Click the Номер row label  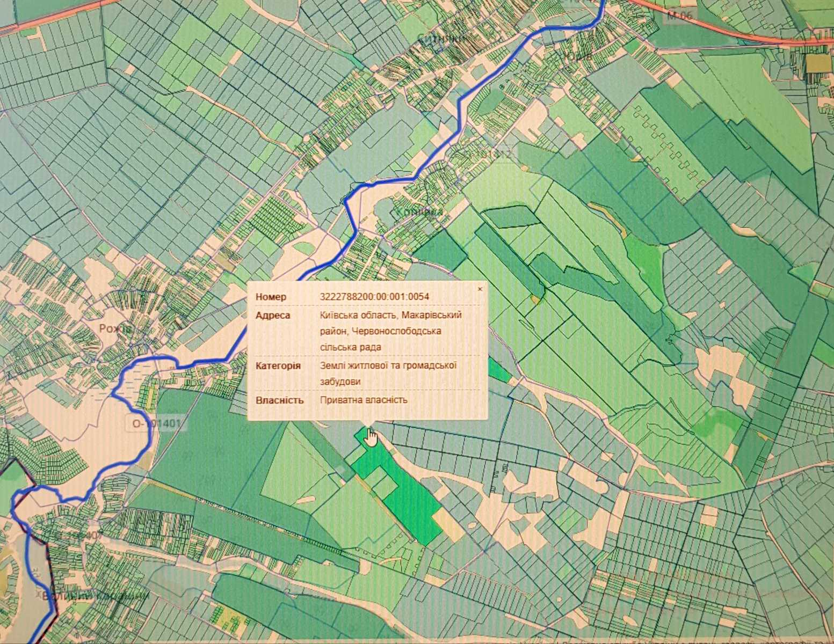pos(271,297)
